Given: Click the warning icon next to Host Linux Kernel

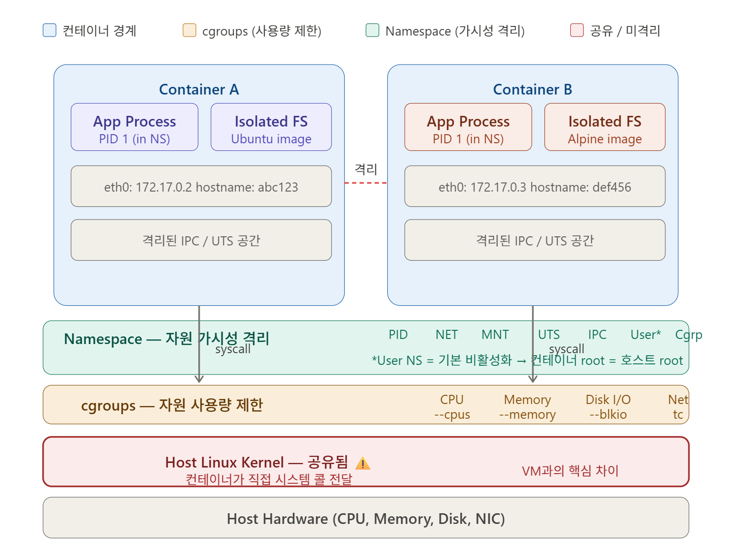Looking at the screenshot, I should [x=363, y=463].
